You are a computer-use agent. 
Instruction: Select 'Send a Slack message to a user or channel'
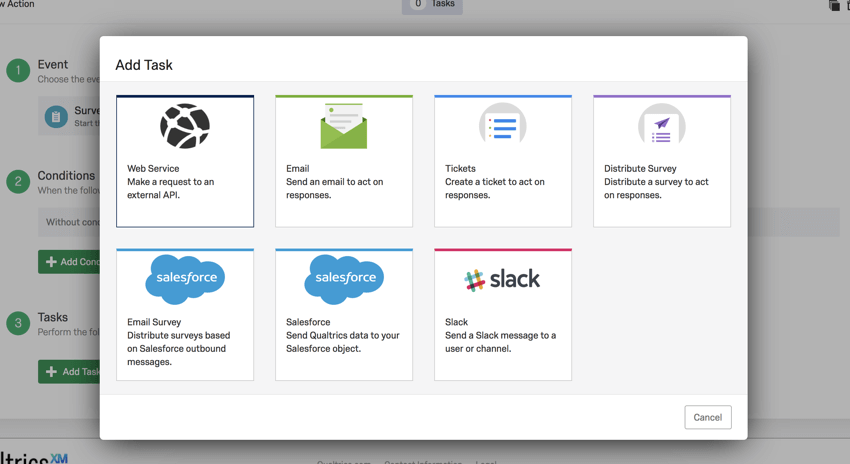500,342
